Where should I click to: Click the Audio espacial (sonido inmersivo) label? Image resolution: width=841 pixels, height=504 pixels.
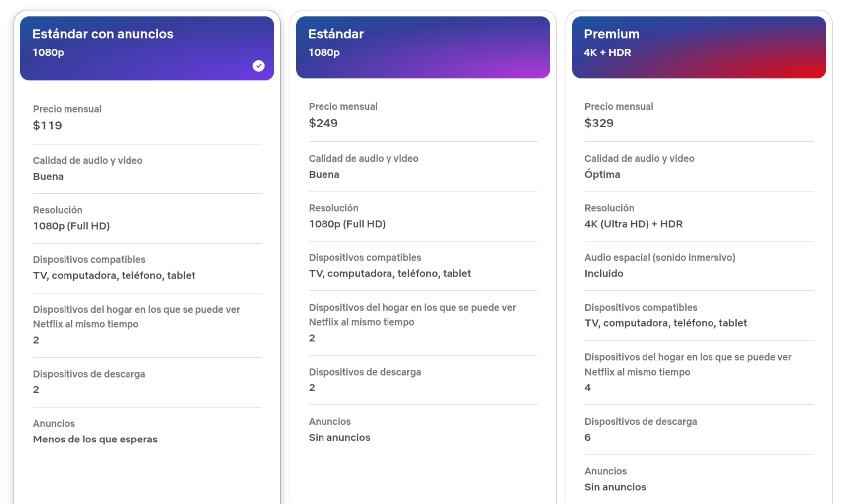click(660, 257)
